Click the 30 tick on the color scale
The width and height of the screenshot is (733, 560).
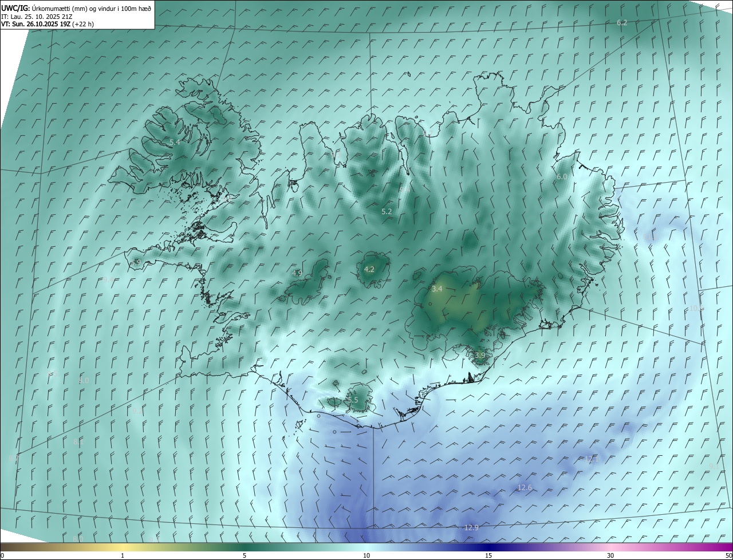pyautogui.click(x=610, y=555)
